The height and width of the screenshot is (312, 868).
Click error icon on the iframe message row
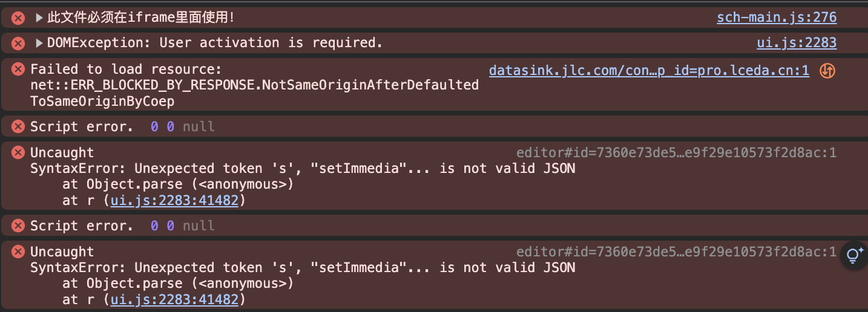point(18,18)
